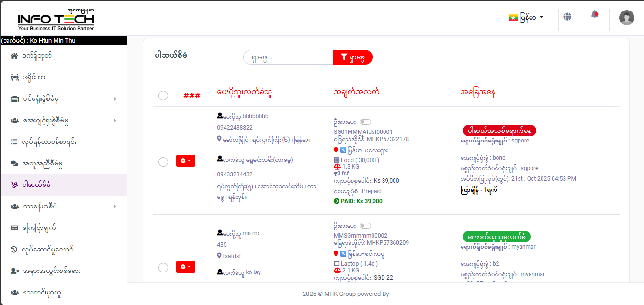Open the ကြေငြာချက် menu item
Viewport: 644px width, 305px height.
click(x=40, y=228)
